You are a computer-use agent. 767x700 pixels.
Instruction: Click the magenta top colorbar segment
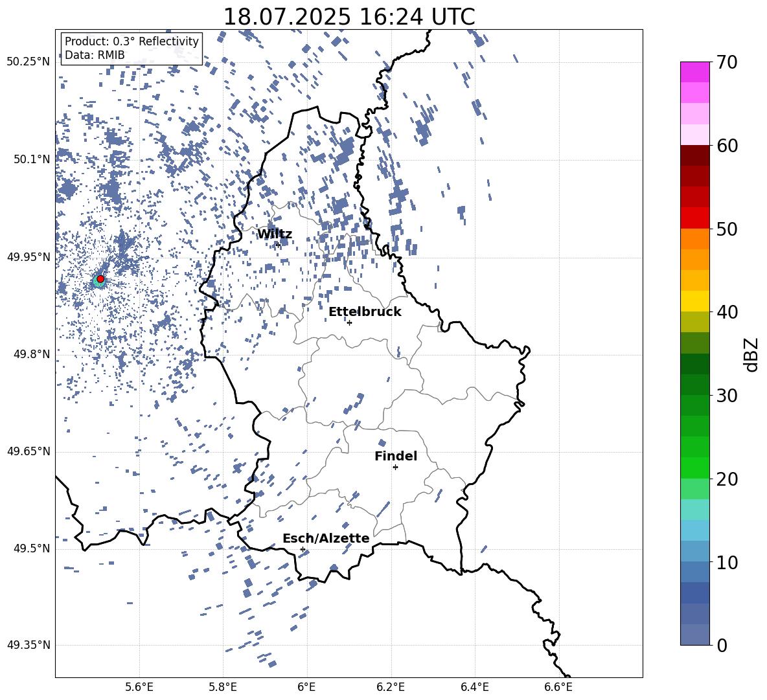(x=695, y=72)
